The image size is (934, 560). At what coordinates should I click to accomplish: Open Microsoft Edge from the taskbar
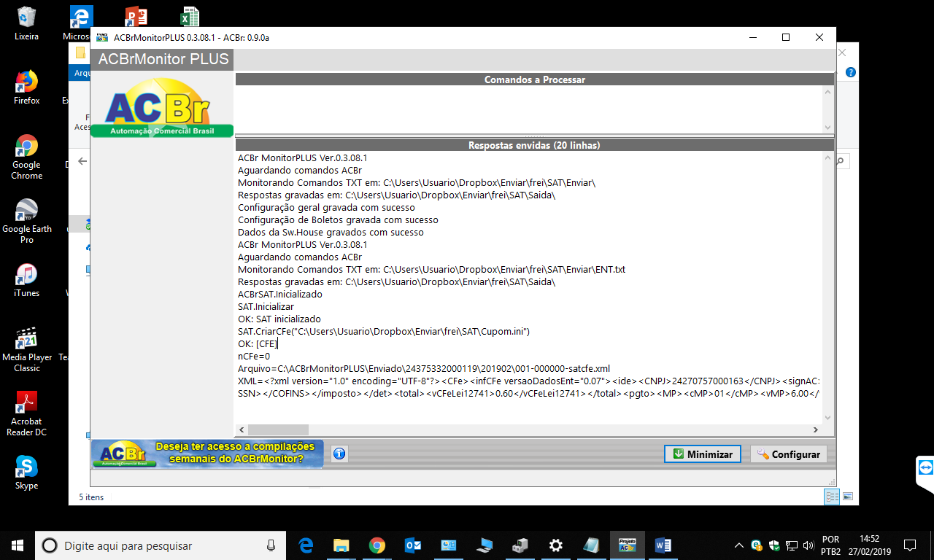tap(306, 545)
